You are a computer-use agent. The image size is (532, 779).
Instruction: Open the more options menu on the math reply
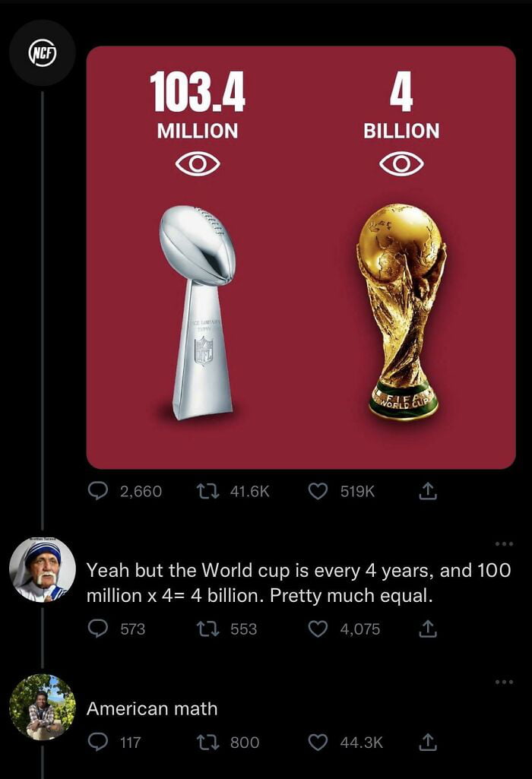coord(502,541)
